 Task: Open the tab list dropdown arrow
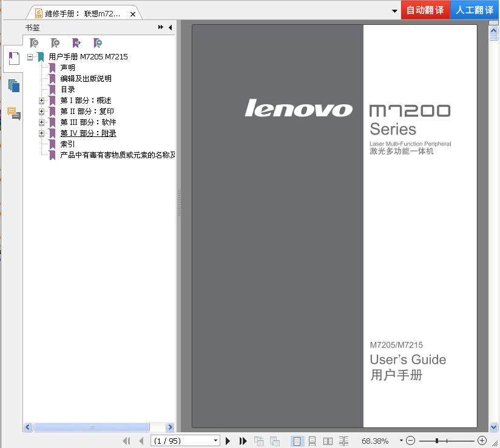(395, 11)
